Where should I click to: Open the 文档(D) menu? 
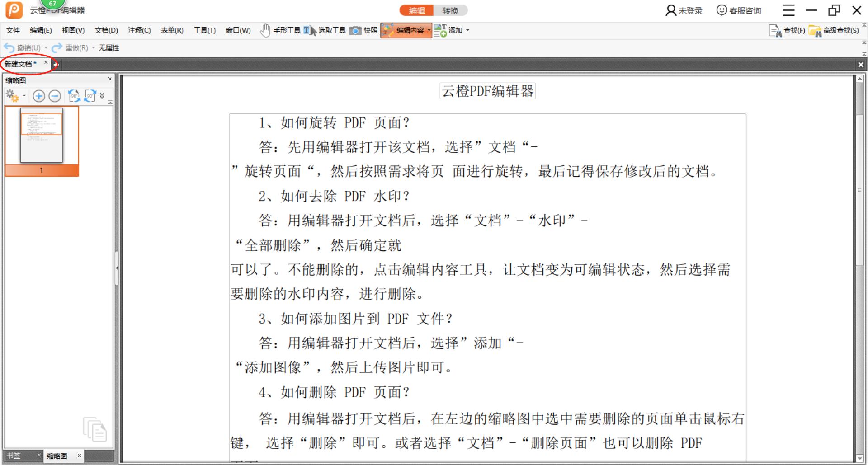[105, 30]
